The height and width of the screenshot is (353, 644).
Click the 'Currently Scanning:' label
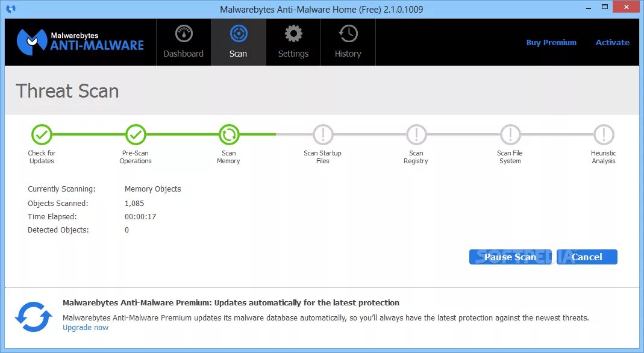[x=61, y=189]
